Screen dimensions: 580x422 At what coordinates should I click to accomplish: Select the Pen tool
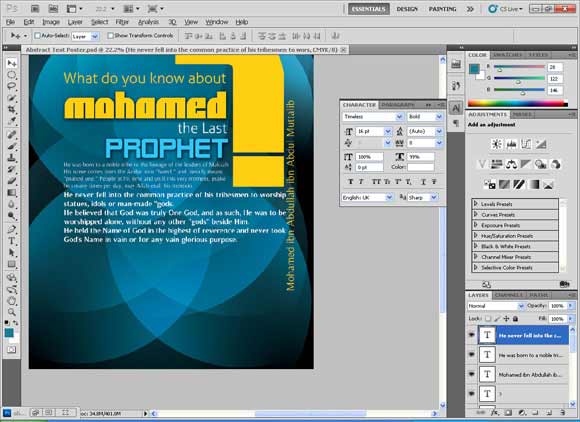tap(12, 229)
